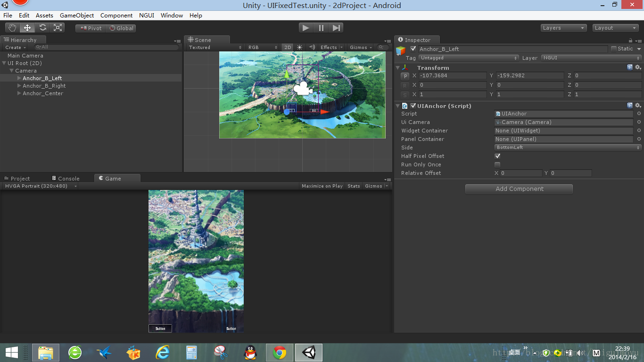Expand Anchor_B_Right in Hierarchy
The height and width of the screenshot is (362, 644).
click(19, 86)
